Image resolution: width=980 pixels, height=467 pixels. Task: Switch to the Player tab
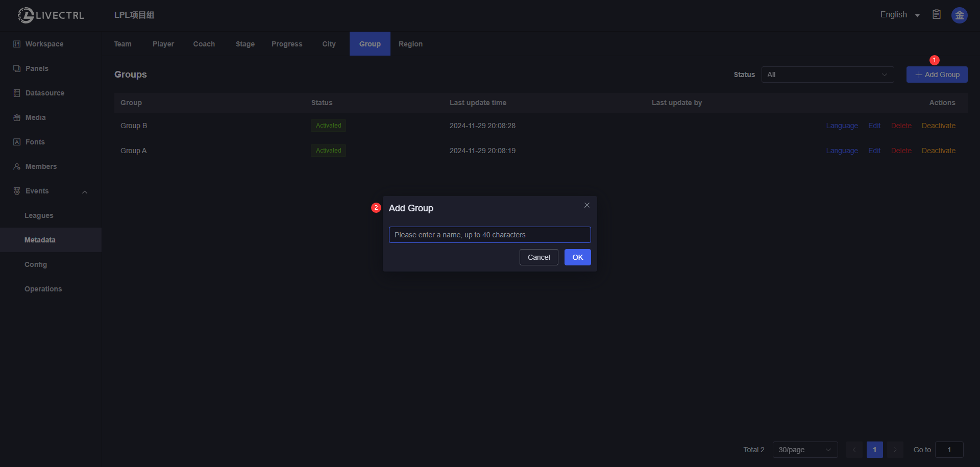pos(163,44)
